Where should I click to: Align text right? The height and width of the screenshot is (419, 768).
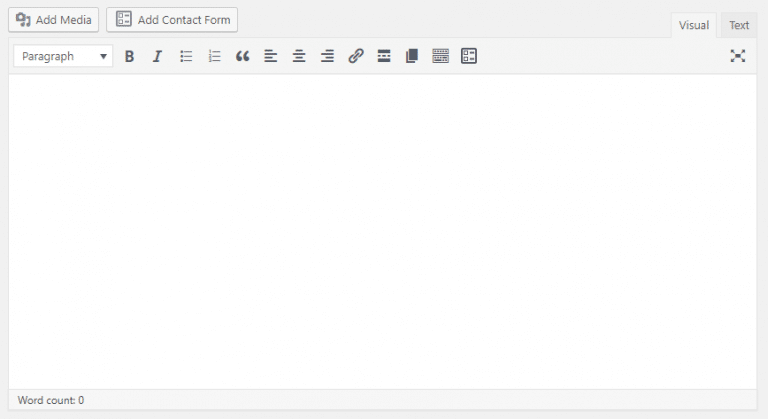coord(327,57)
